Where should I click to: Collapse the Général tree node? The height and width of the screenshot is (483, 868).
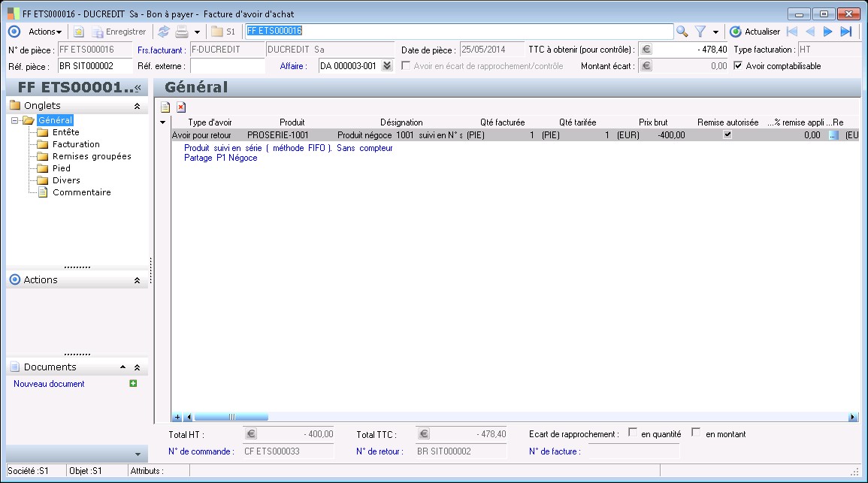(15, 120)
